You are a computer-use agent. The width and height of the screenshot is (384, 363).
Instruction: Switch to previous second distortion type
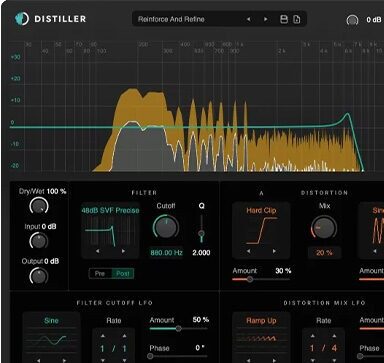[x=375, y=251]
